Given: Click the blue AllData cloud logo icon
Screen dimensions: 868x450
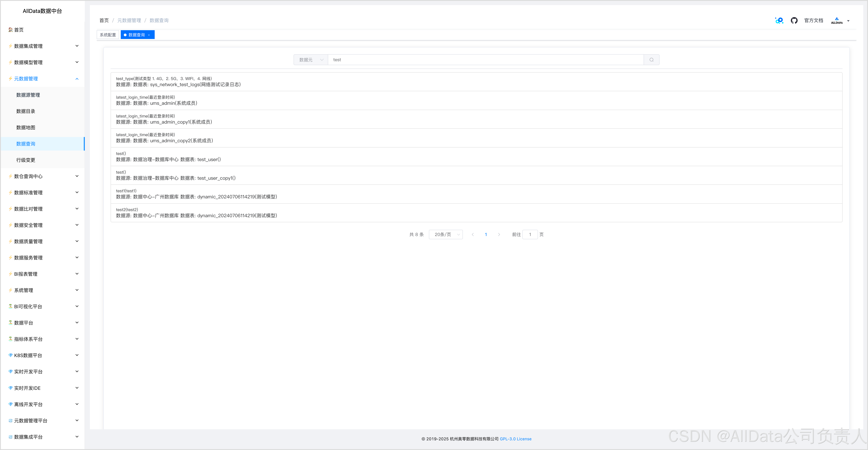Looking at the screenshot, I should [x=779, y=21].
